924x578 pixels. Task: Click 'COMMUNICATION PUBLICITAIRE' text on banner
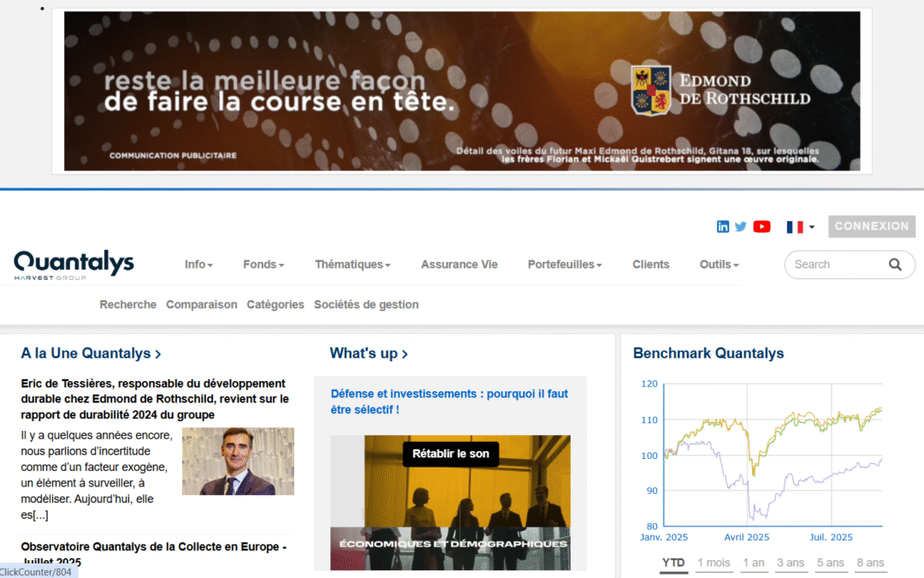[x=173, y=156]
